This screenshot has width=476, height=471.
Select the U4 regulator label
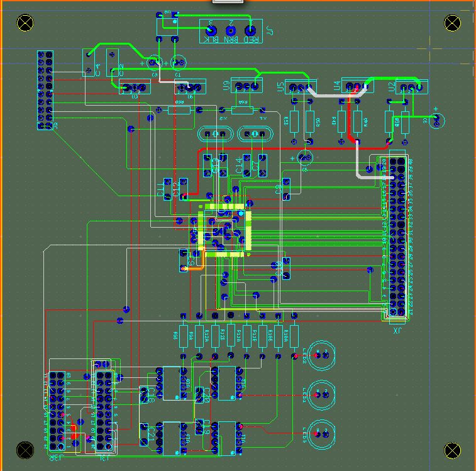click(x=337, y=86)
